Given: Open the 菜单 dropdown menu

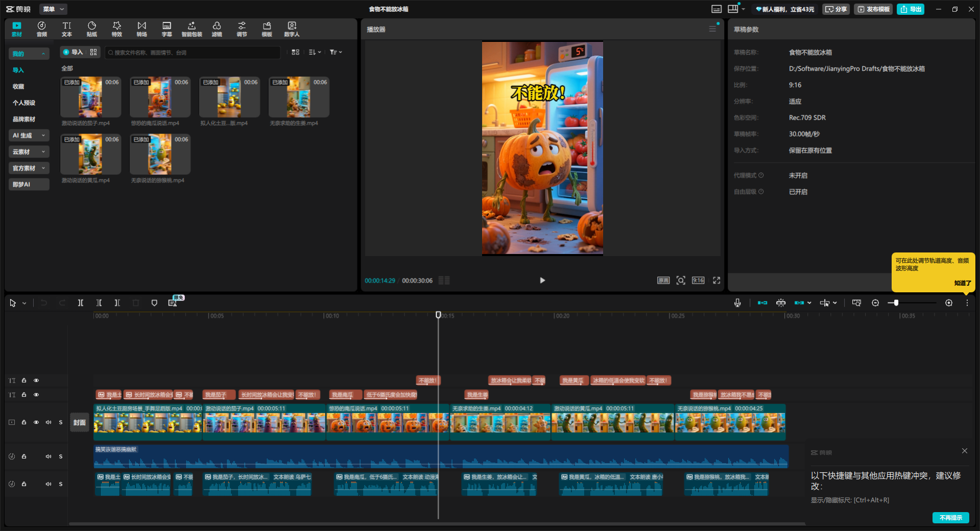Looking at the screenshot, I should click(x=53, y=9).
